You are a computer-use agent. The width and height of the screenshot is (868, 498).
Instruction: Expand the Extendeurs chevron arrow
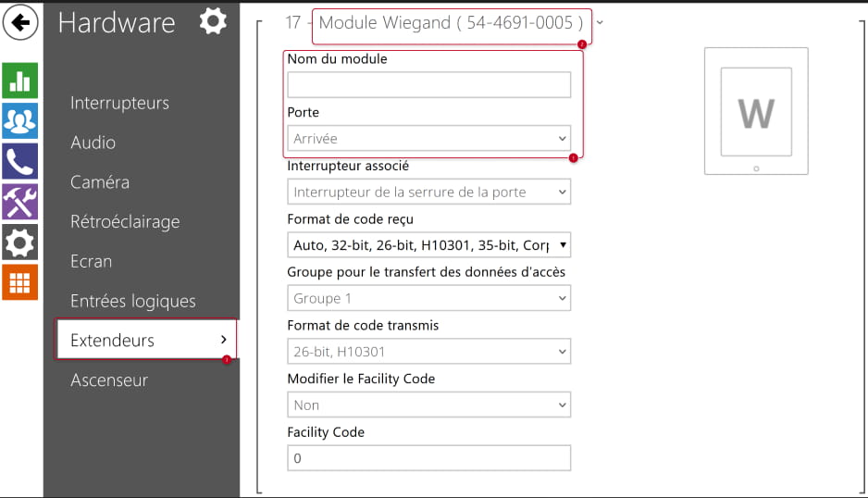(x=224, y=340)
